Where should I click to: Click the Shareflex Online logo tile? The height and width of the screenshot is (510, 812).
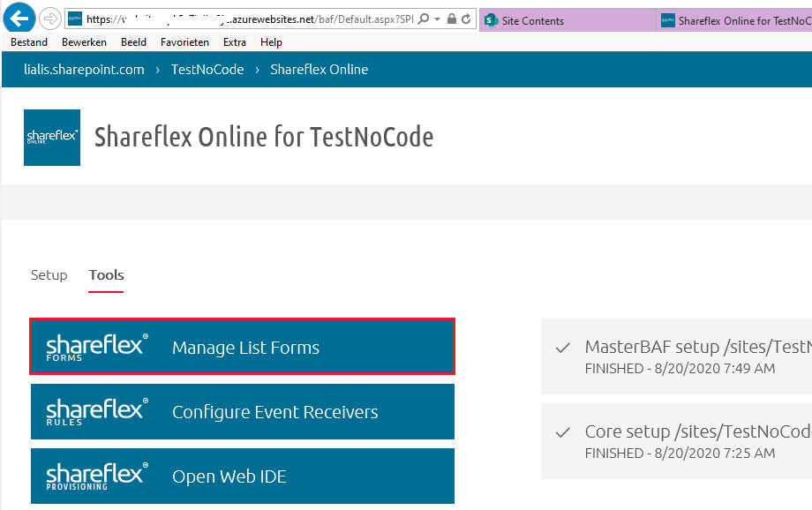click(x=52, y=138)
